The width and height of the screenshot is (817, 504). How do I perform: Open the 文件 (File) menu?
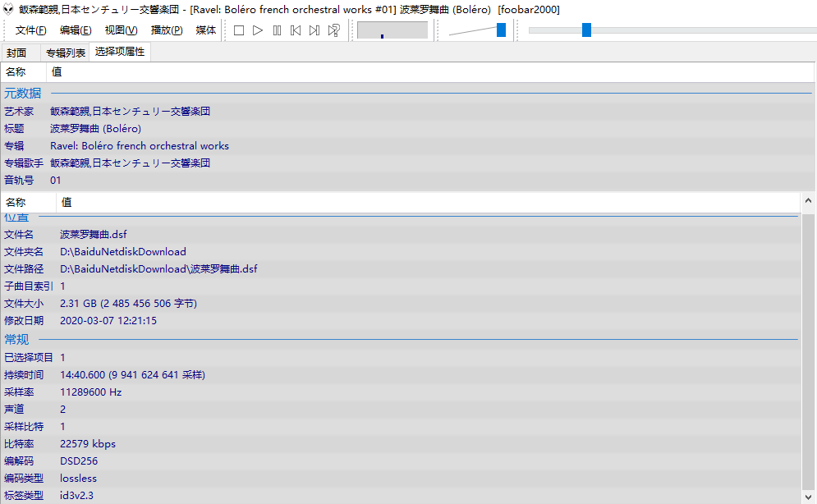[30, 30]
